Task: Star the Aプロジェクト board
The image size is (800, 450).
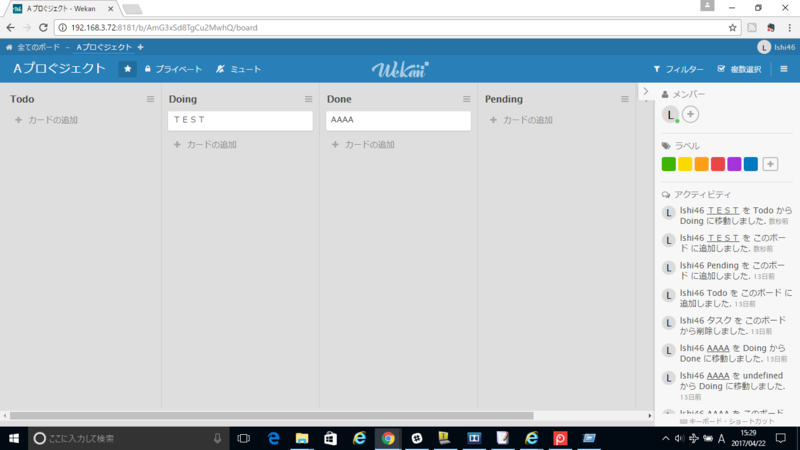Action: point(128,69)
